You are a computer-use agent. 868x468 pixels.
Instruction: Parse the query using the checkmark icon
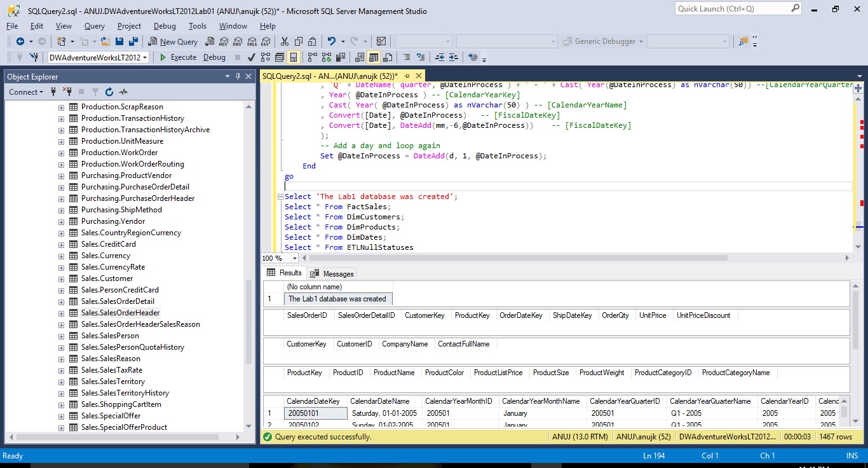(251, 57)
